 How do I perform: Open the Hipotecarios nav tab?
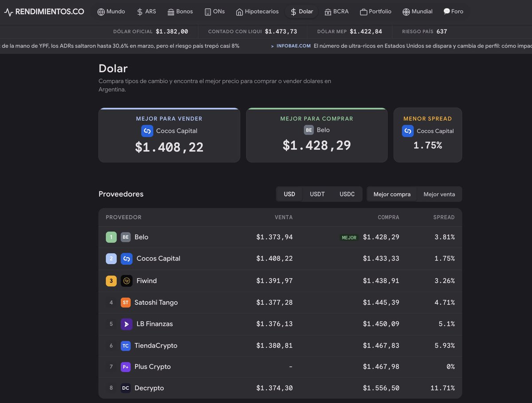point(258,12)
